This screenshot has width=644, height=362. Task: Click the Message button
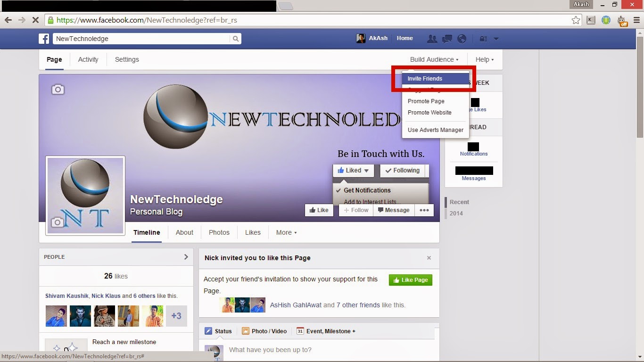click(x=394, y=210)
